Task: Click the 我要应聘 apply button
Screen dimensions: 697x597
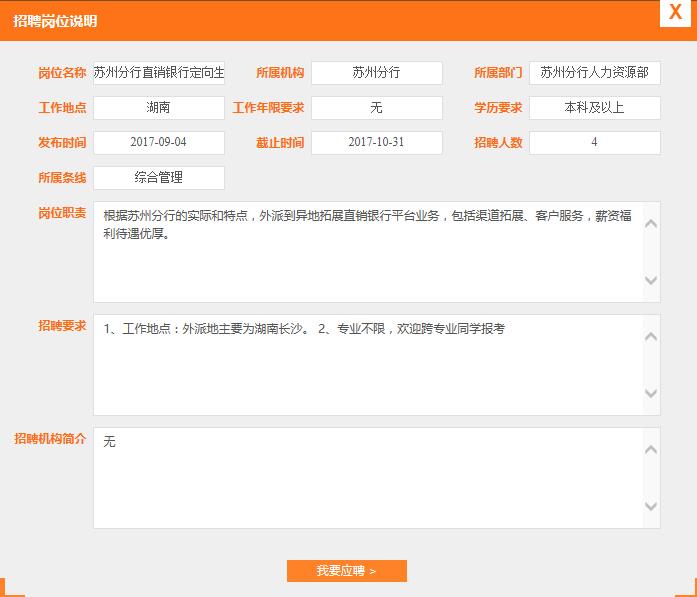Action: point(346,571)
